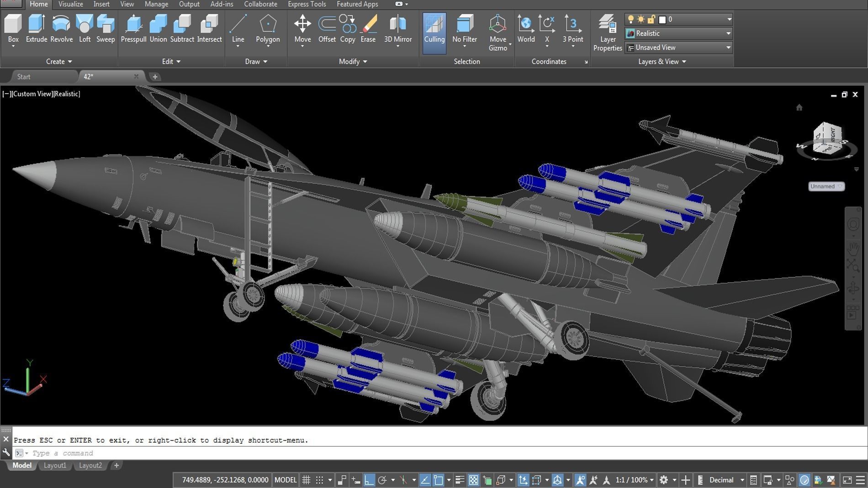Expand the Edit panel dropdown

pos(171,61)
